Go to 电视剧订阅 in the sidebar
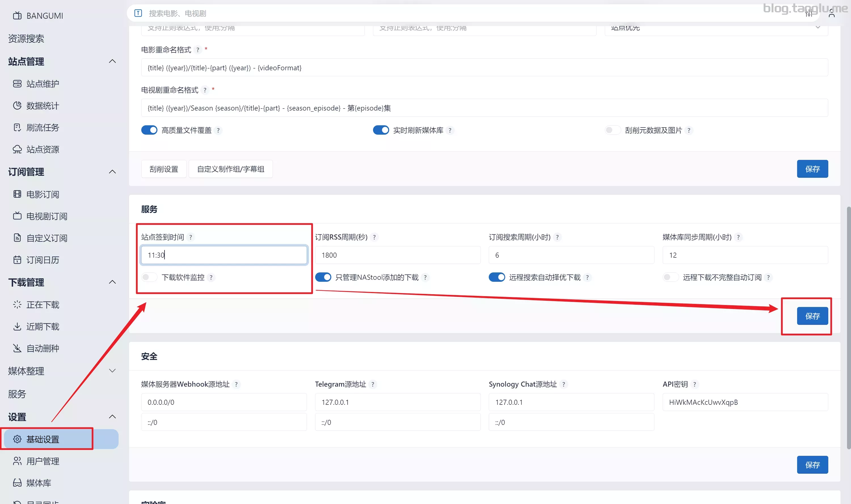Screen dimensions: 851x504 pyautogui.click(x=47, y=216)
